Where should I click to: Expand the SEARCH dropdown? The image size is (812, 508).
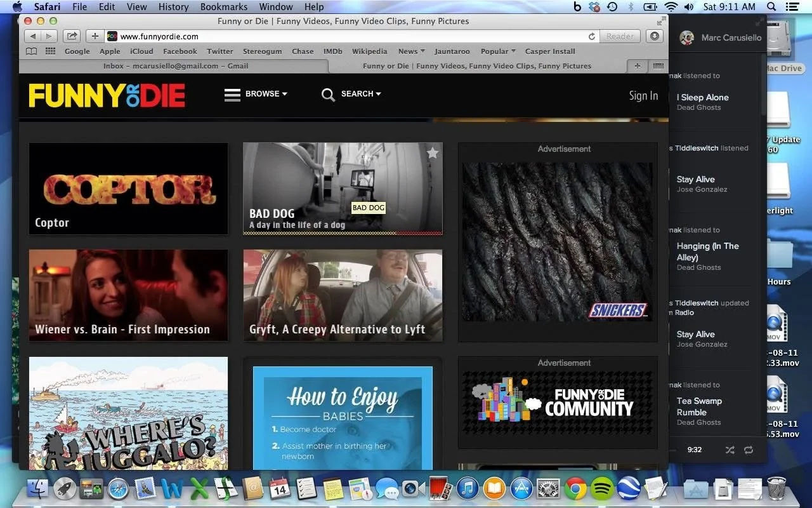pyautogui.click(x=361, y=94)
